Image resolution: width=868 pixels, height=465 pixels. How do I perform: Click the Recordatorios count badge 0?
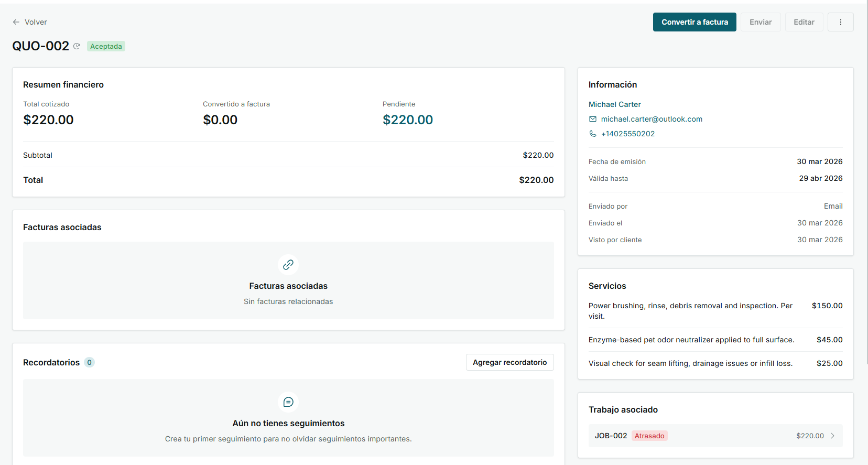[90, 362]
